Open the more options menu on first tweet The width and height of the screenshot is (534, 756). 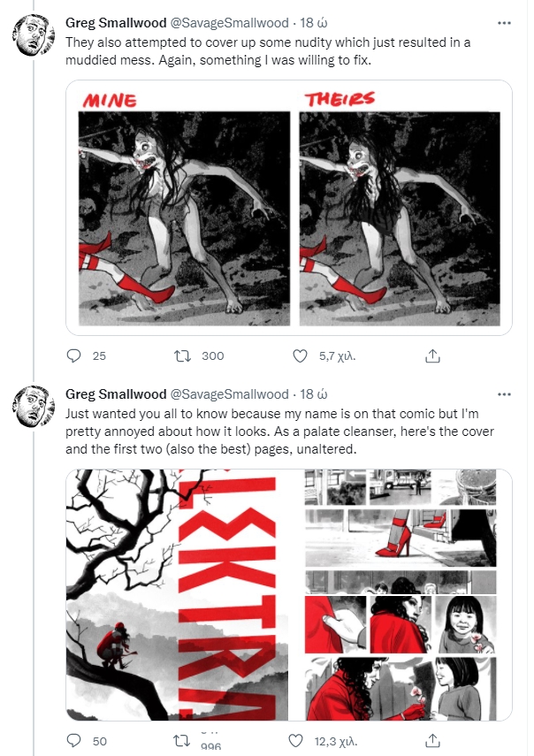[504, 22]
